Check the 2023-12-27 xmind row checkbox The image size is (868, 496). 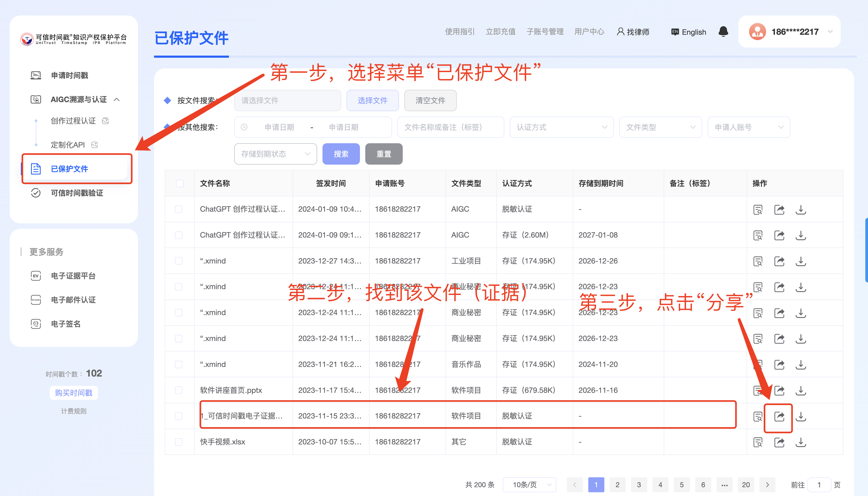[x=179, y=261]
